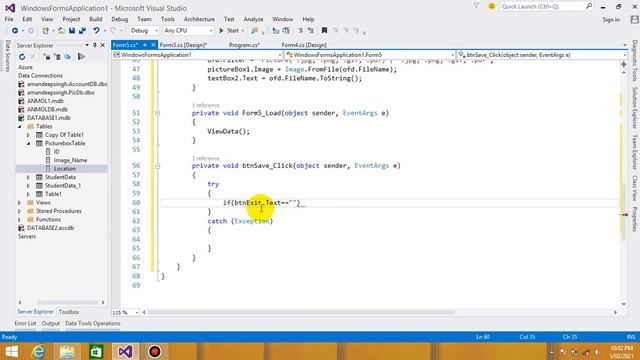Switch to the Form5.cs [Design] tab
This screenshot has width=640, height=360.
[x=183, y=45]
